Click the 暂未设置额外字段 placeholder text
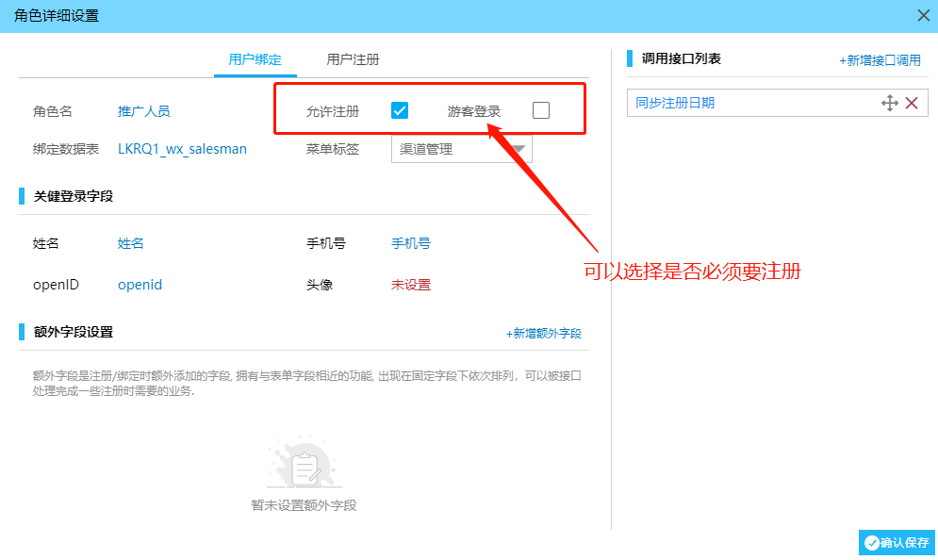The height and width of the screenshot is (560, 938). 304,505
